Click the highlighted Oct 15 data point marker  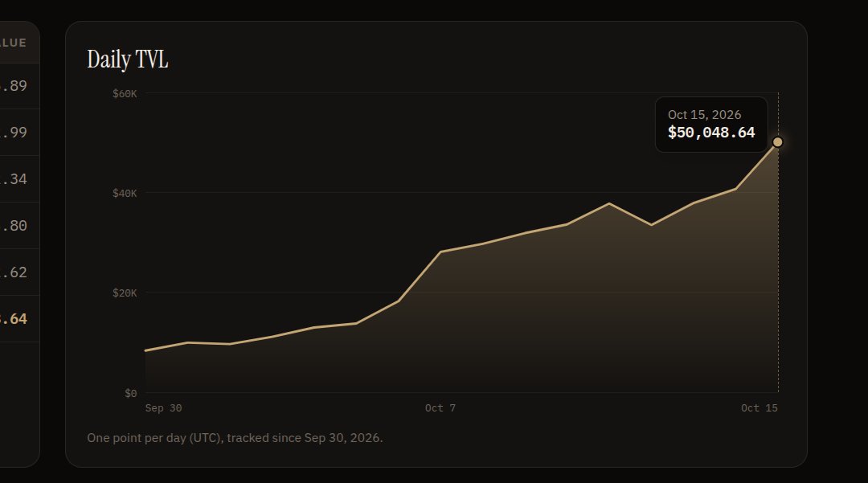click(778, 142)
